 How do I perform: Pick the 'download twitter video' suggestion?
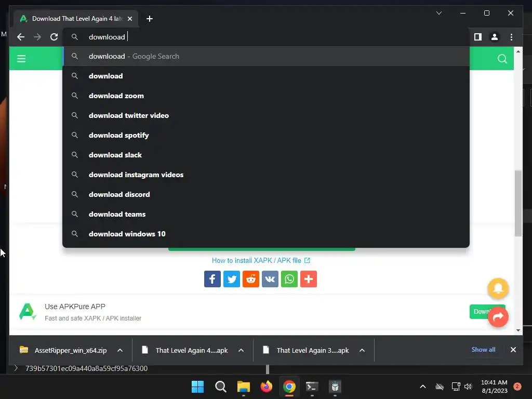tap(266, 115)
